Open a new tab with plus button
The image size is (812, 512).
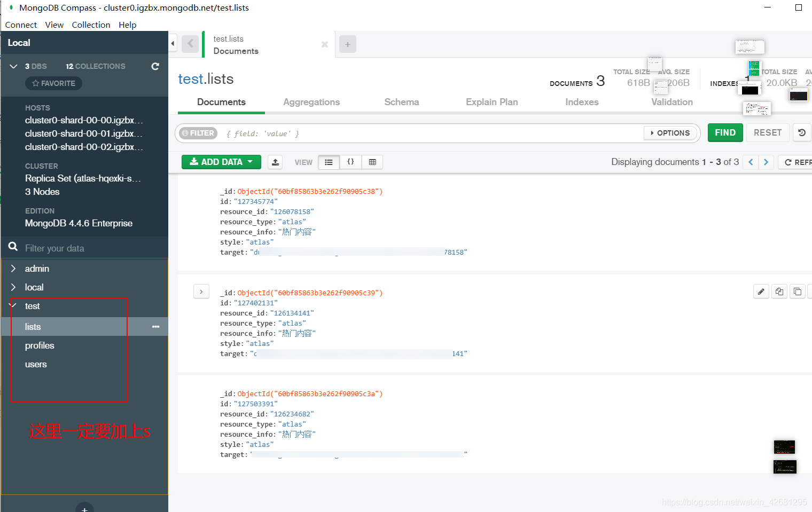click(348, 44)
